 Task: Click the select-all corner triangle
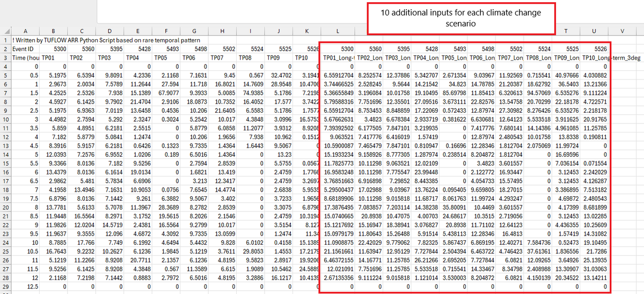coord(6,32)
